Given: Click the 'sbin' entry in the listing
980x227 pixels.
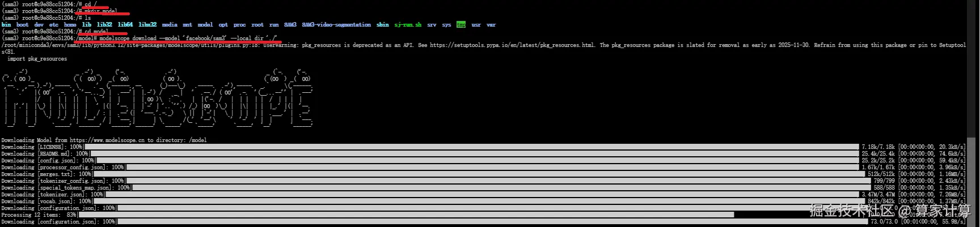Looking at the screenshot, I should tap(383, 25).
